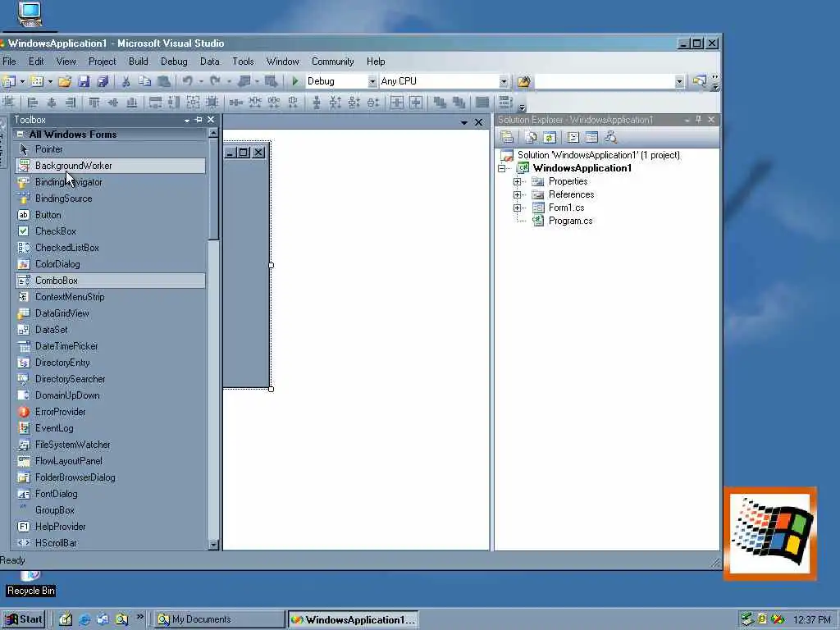The image size is (840, 630).
Task: Open the Tools menu
Action: [x=243, y=62]
